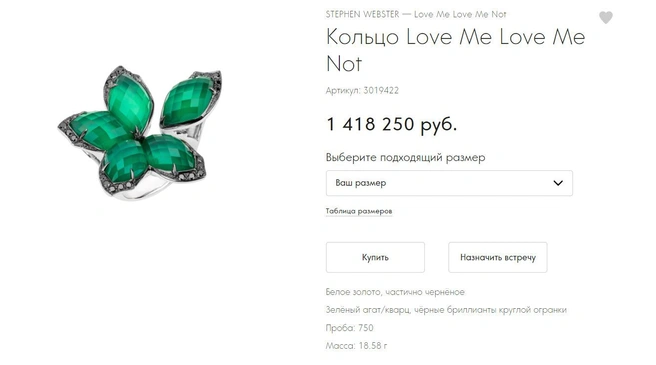Click the center where the ring petals meet
Viewport: 656px width, 365px height.
(x=138, y=136)
